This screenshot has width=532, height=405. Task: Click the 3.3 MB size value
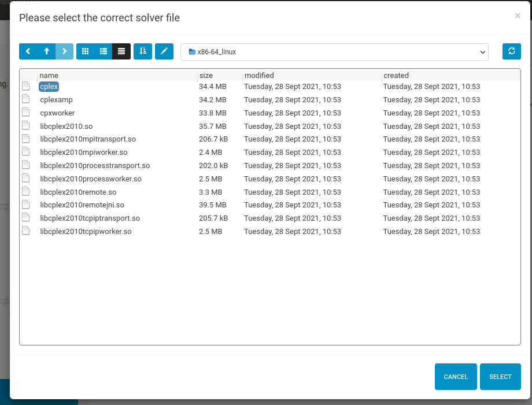tap(210, 192)
